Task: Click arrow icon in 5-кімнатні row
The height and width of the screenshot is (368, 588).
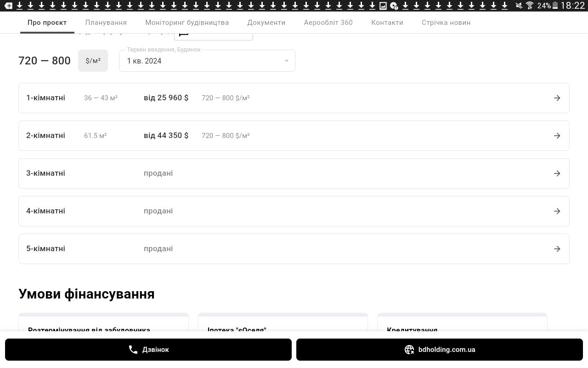Action: [x=557, y=249]
